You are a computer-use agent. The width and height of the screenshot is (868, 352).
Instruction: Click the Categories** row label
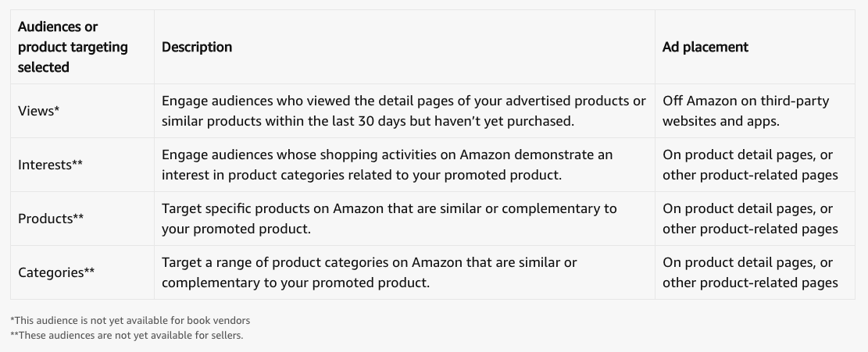(56, 272)
